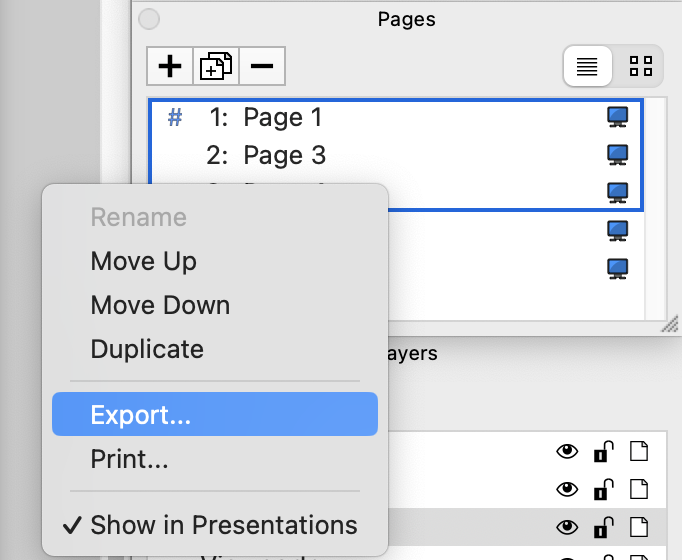Choose Move Down from context menu
Viewport: 682px width, 560px height.
click(160, 305)
